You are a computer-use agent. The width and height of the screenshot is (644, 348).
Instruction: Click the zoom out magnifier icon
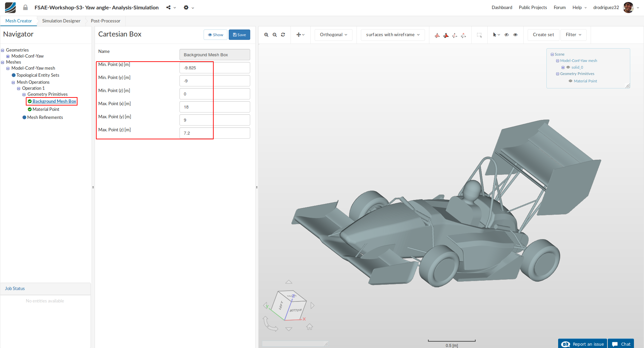[275, 35]
